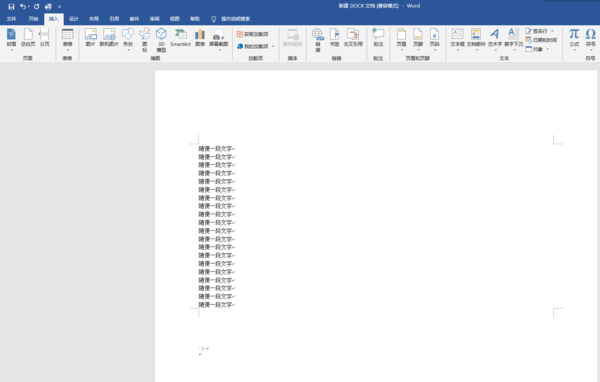Click the Save icon in quick access toolbar
This screenshot has width=600, height=382.
[11, 7]
